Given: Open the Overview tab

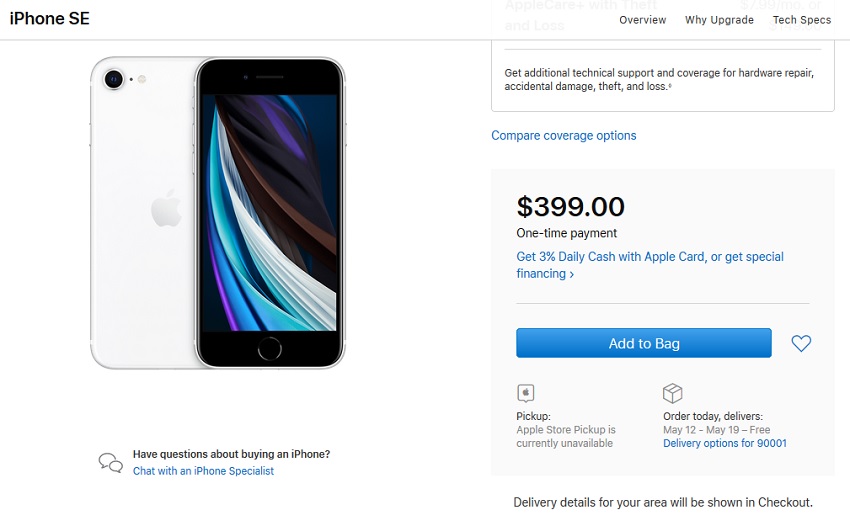Looking at the screenshot, I should point(642,20).
